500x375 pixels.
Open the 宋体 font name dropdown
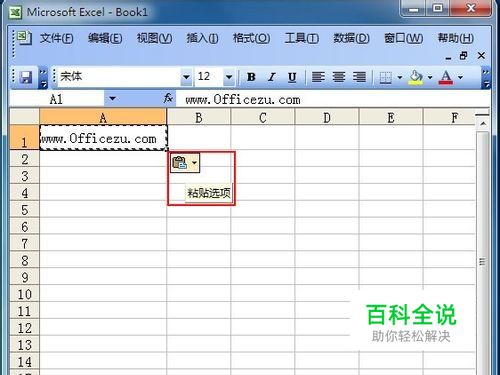tap(186, 77)
